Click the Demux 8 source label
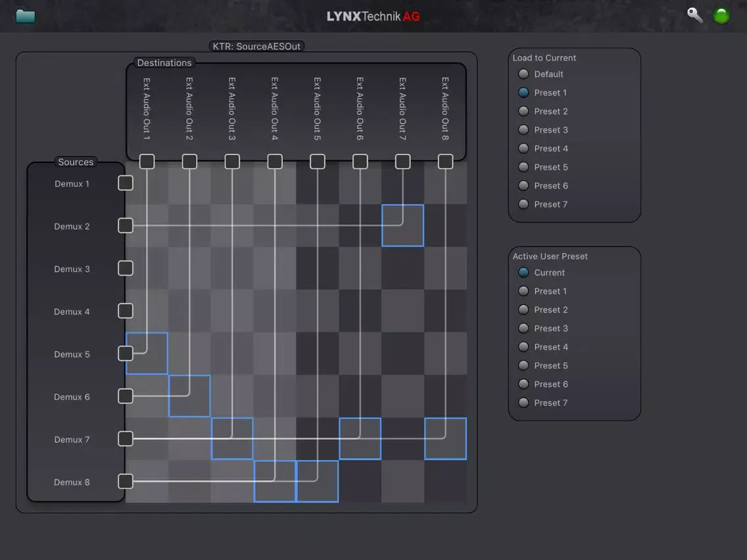Image resolution: width=747 pixels, height=560 pixels. pyautogui.click(x=72, y=482)
